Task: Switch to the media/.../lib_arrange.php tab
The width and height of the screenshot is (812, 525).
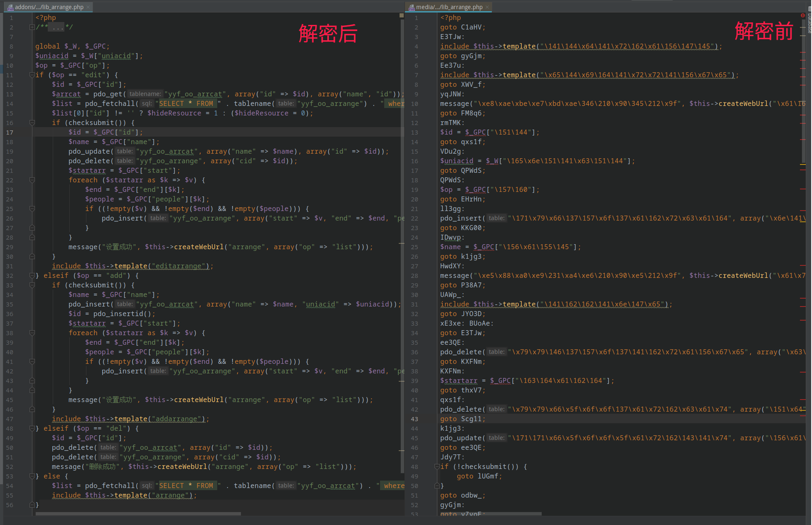Action: (x=449, y=7)
